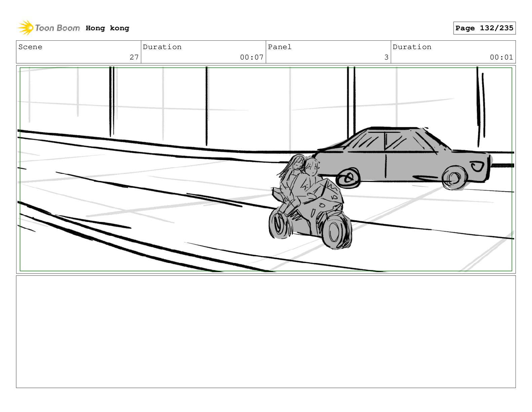Select the panel number value '3'
532x412 pixels.
click(x=386, y=57)
